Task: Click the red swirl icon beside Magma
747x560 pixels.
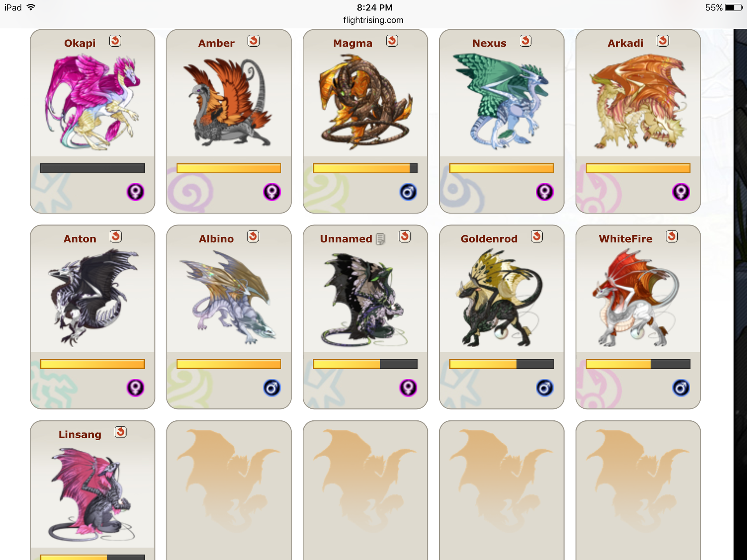Action: click(x=392, y=41)
